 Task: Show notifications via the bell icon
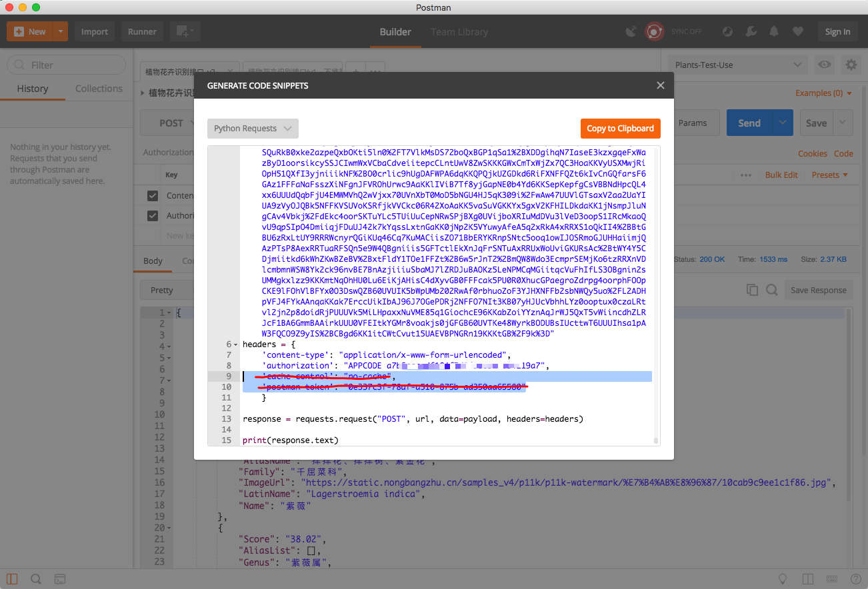[774, 31]
